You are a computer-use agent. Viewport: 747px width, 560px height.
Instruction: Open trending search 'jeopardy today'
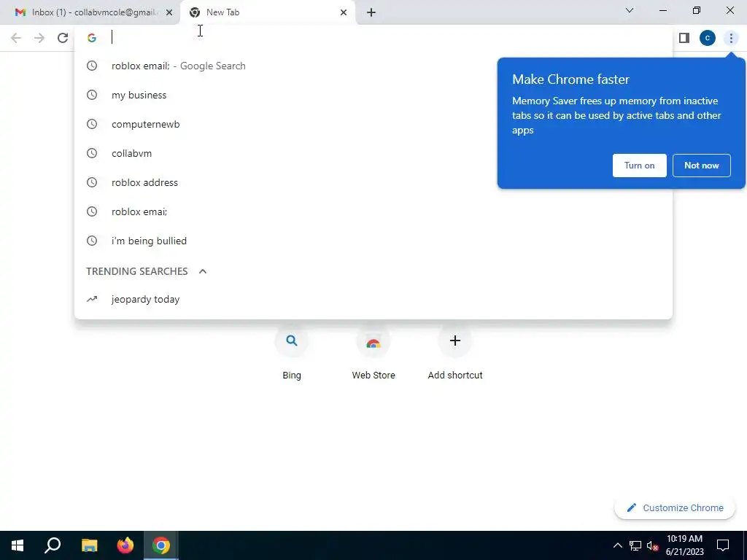click(373, 299)
